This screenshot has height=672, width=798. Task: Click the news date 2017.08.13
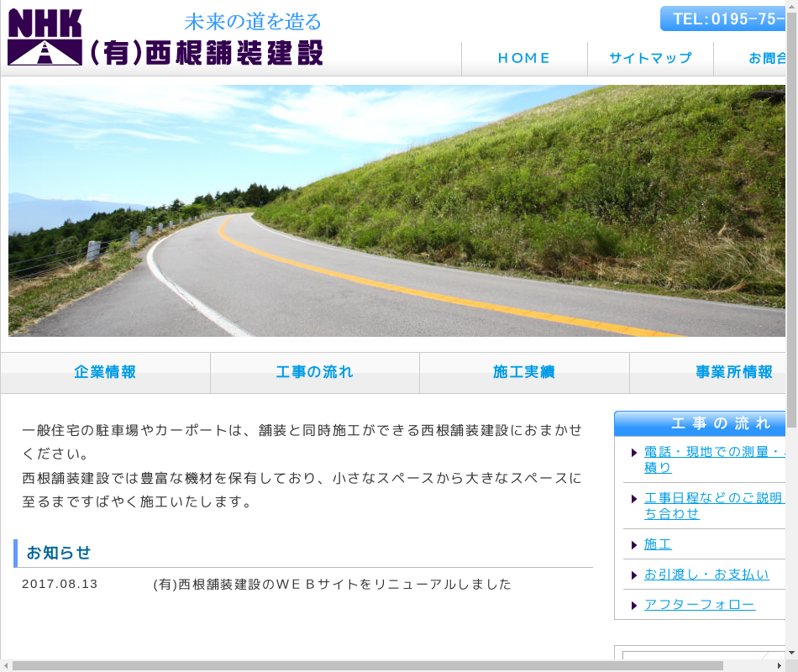[60, 584]
